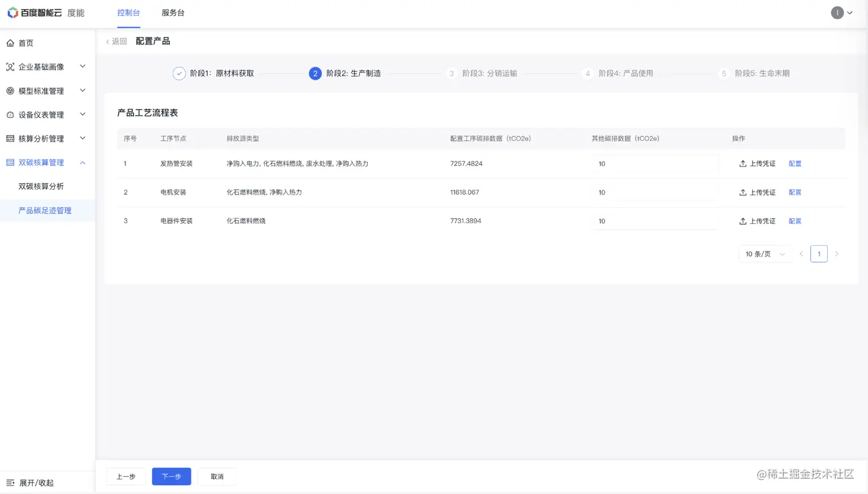Click the step 4 circle for 产品使用
The width and height of the screenshot is (868, 494).
point(587,74)
